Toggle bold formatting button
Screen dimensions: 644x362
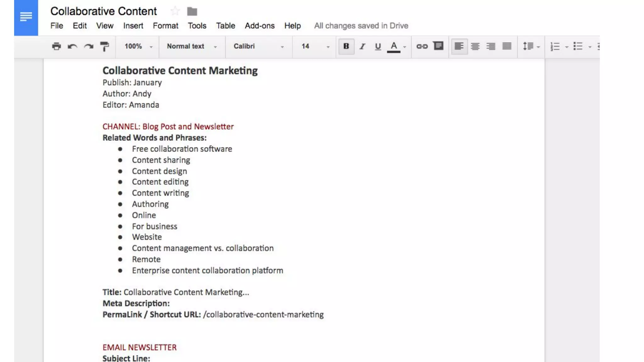tap(346, 47)
